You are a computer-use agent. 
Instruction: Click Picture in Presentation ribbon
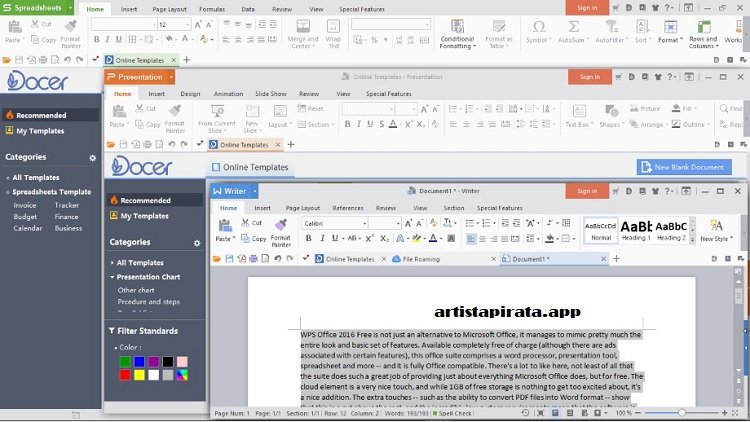tap(645, 109)
